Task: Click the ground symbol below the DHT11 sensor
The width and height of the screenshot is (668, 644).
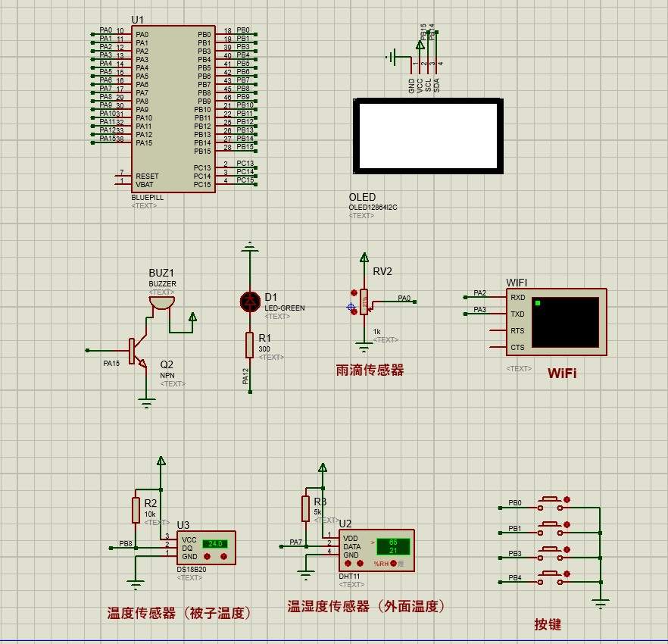Action: click(305, 575)
